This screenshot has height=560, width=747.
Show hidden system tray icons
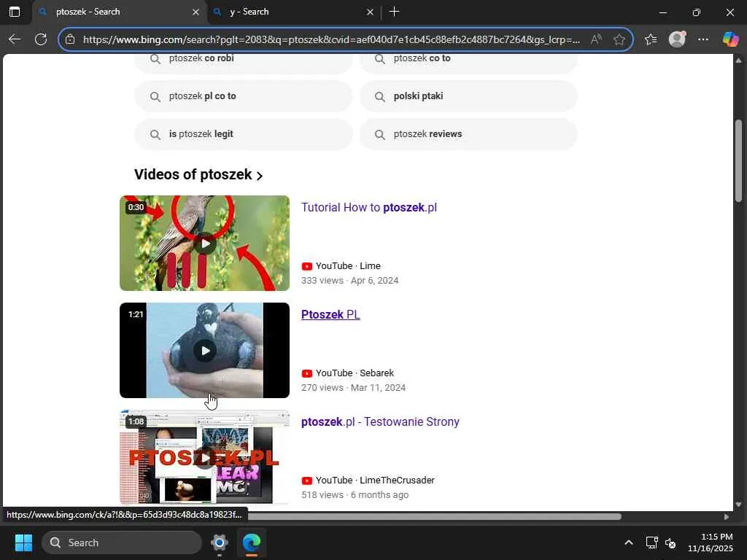point(629,542)
